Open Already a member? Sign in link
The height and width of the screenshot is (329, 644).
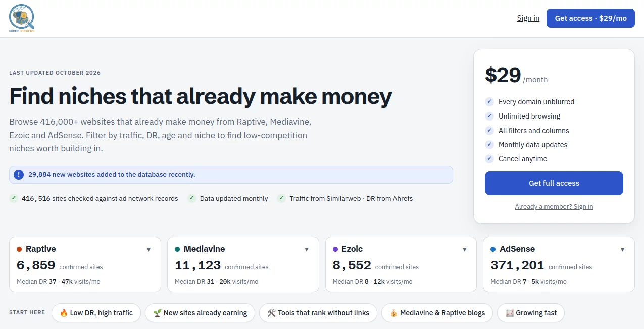[x=554, y=206]
